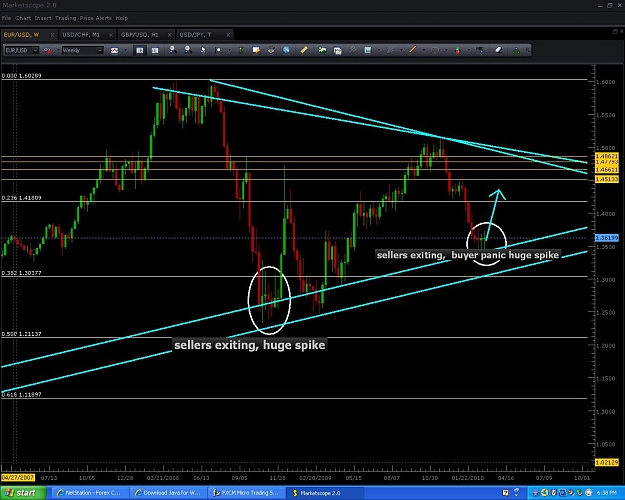This screenshot has width=625, height=500.
Task: Toggle the first data window icon
Action: click(140, 51)
